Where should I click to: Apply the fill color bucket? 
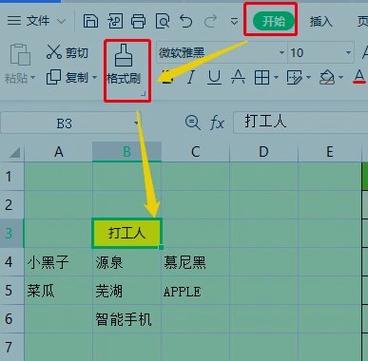(x=327, y=78)
